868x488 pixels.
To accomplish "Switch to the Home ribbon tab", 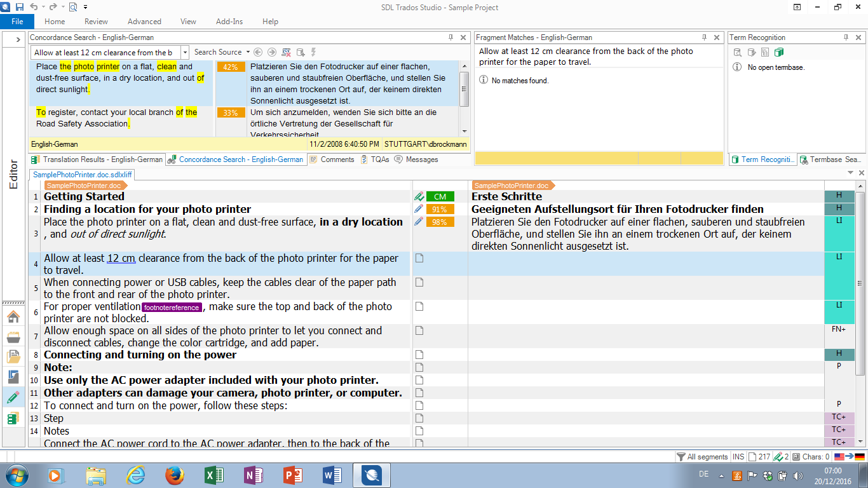I will 55,21.
